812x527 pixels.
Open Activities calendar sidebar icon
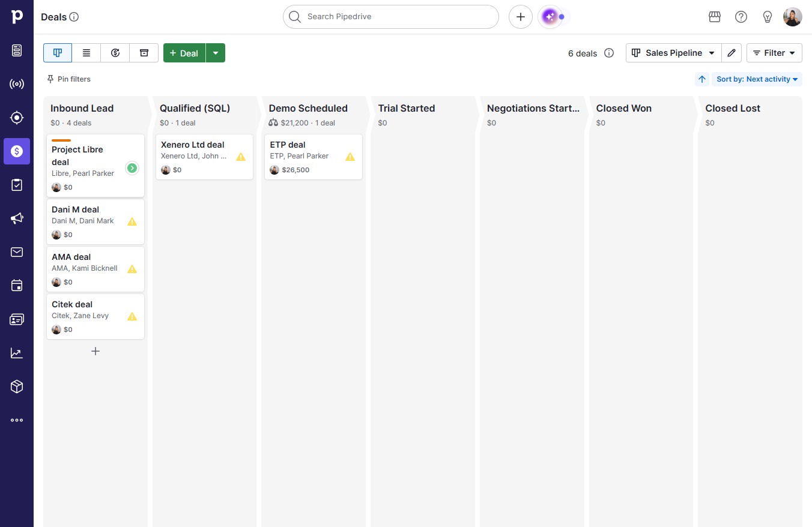tap(17, 286)
